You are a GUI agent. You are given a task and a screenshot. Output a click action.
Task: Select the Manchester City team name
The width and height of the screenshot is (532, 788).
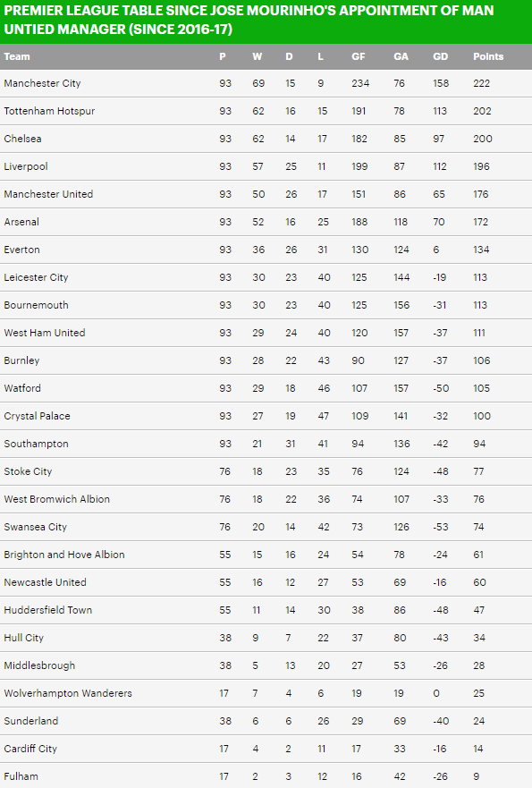pyautogui.click(x=42, y=83)
